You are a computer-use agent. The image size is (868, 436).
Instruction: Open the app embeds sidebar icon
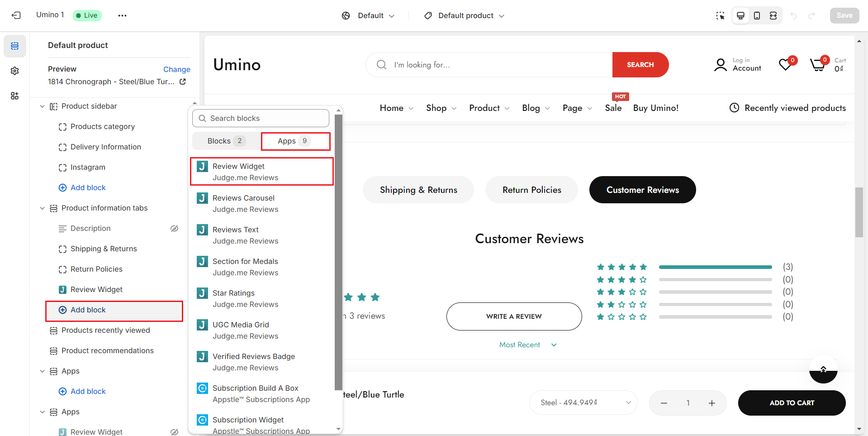coord(15,96)
